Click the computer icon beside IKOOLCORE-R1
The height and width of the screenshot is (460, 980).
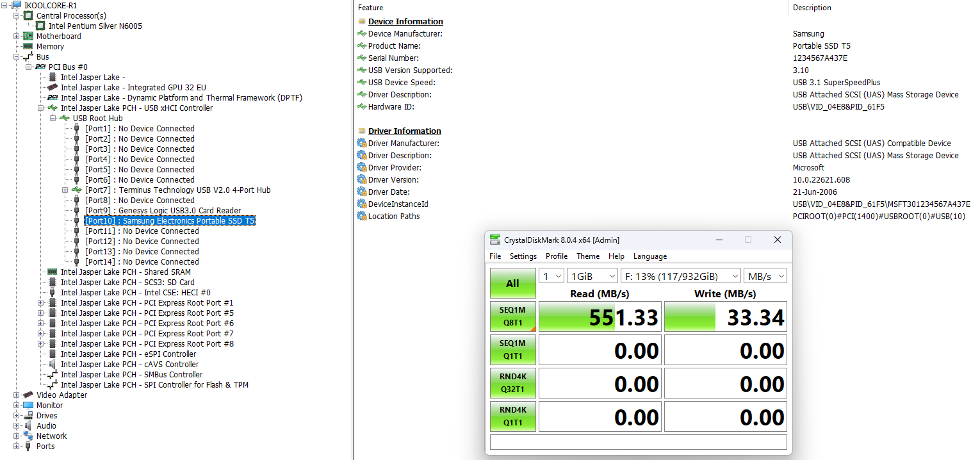[17, 5]
